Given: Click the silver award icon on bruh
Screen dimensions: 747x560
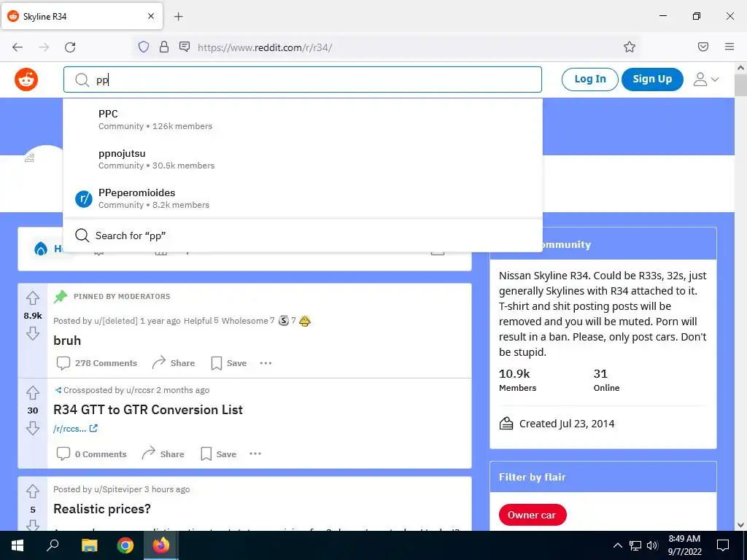Looking at the screenshot, I should pyautogui.click(x=284, y=321).
